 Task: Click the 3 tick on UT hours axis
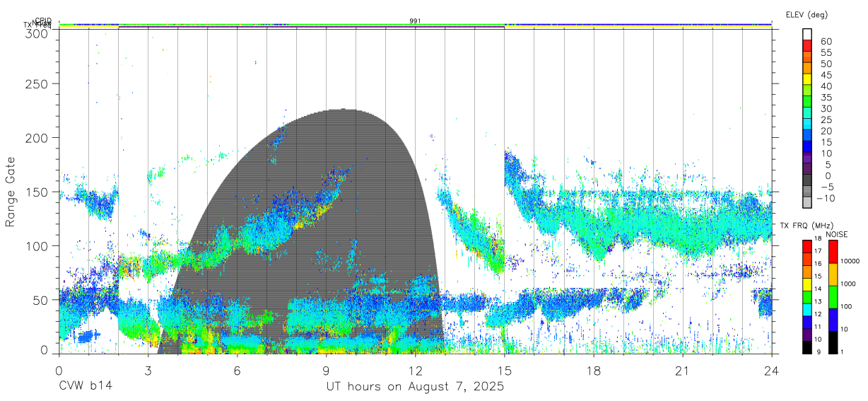click(x=148, y=371)
